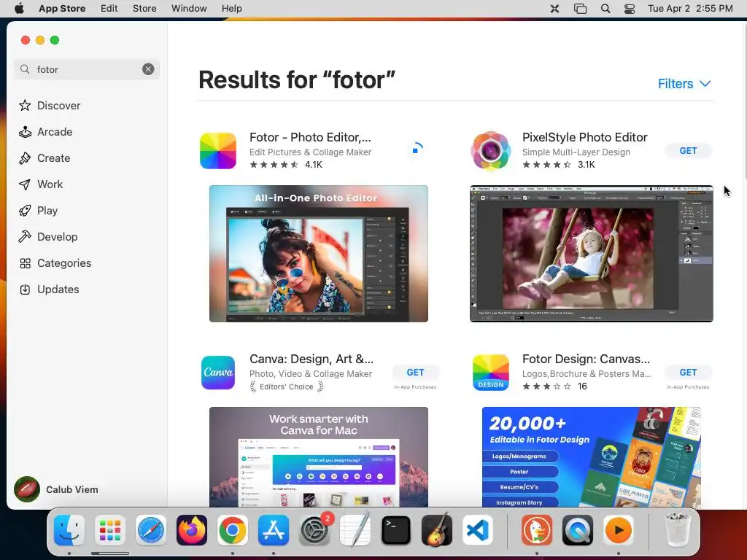Viewport: 747px width, 560px height.
Task: Open the App Store menu
Action: [62, 9]
